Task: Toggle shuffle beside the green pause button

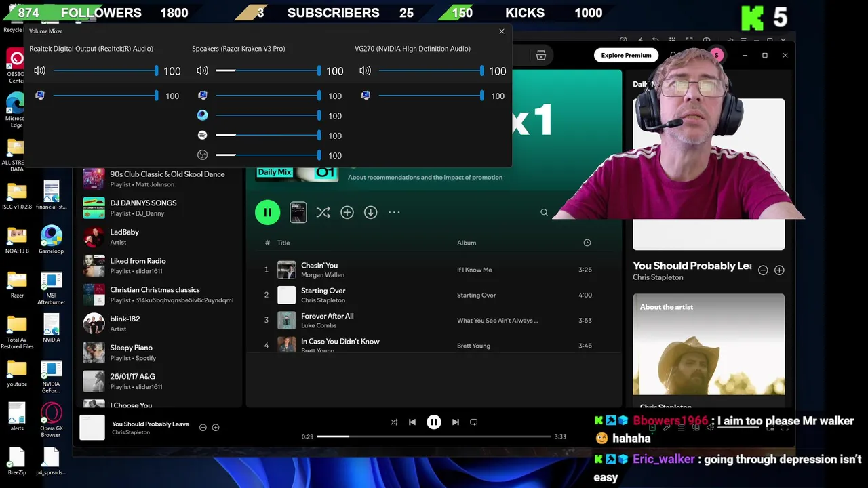Action: click(323, 212)
